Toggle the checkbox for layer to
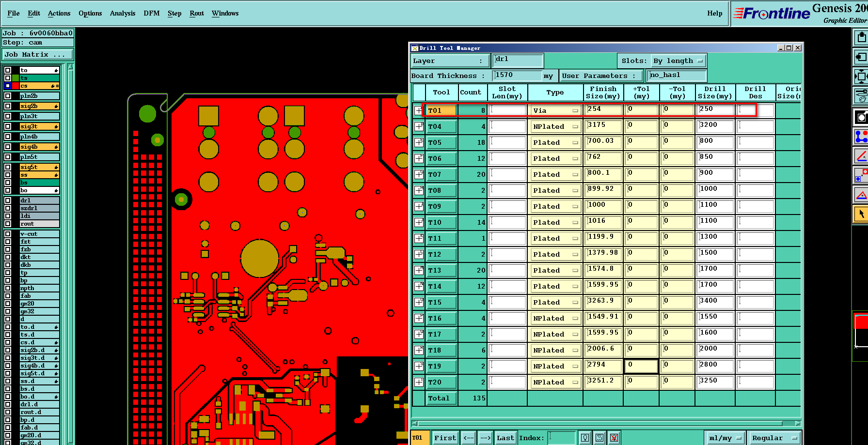 point(8,70)
